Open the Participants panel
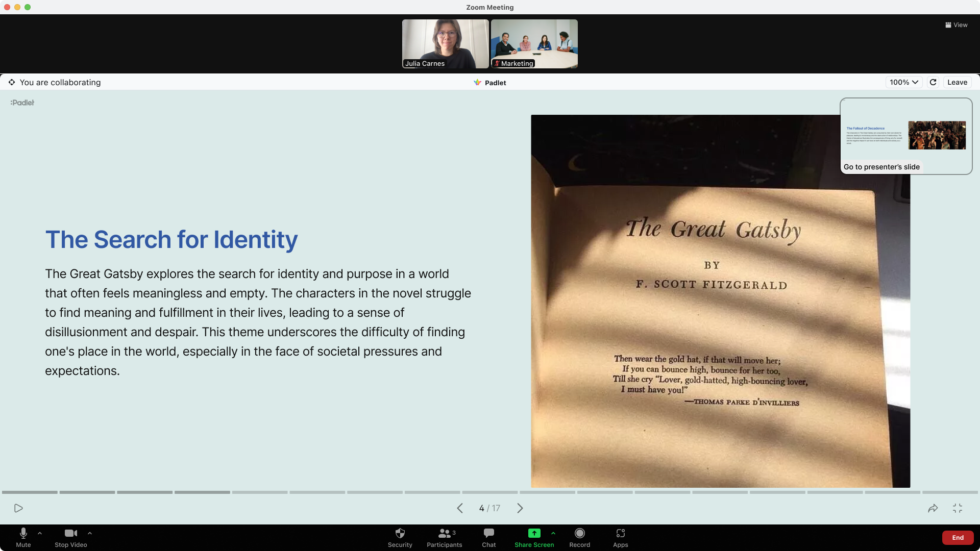Viewport: 980px width, 551px height. (444, 538)
